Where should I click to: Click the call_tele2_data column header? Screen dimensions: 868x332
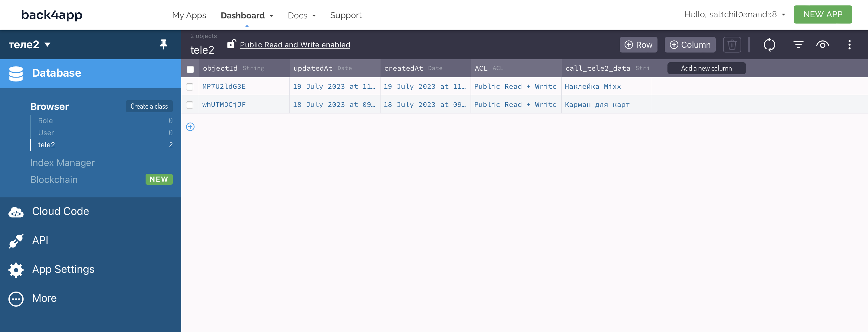pos(607,68)
